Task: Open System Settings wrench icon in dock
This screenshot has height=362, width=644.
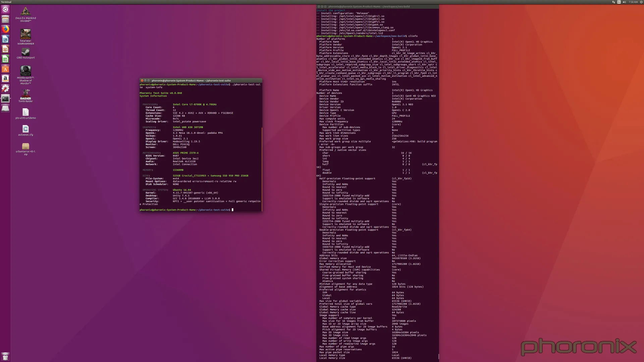Action: 5,89
